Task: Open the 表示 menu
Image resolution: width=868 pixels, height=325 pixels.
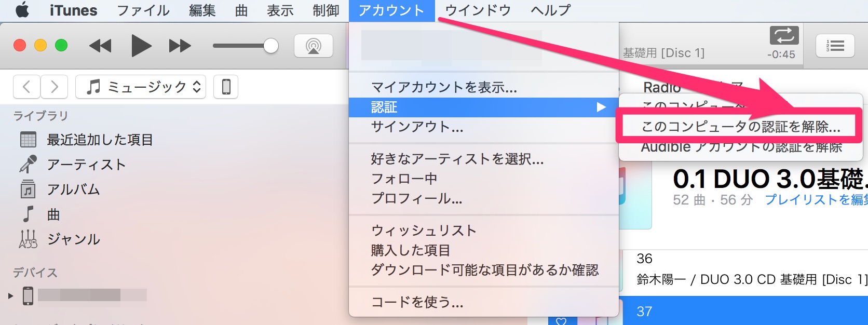Action: tap(280, 10)
